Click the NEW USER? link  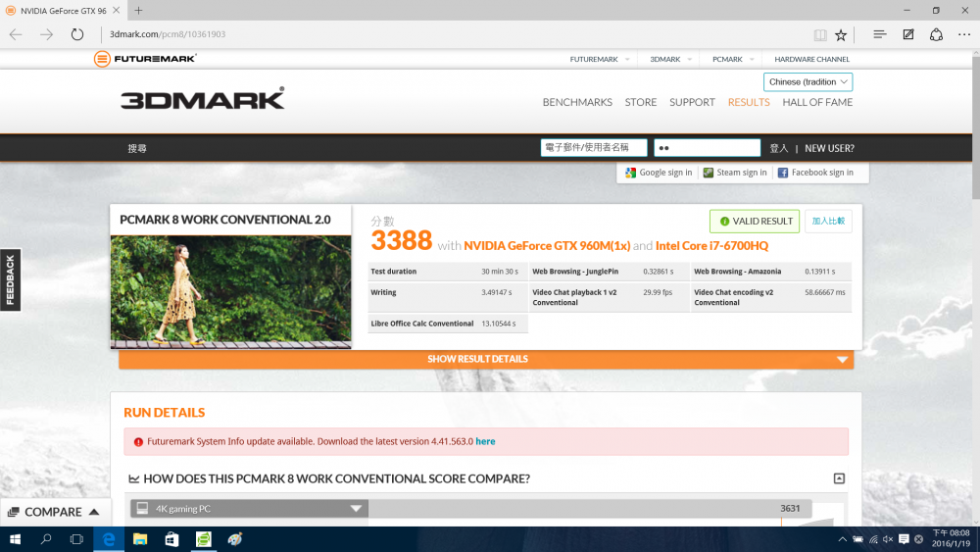coord(829,148)
